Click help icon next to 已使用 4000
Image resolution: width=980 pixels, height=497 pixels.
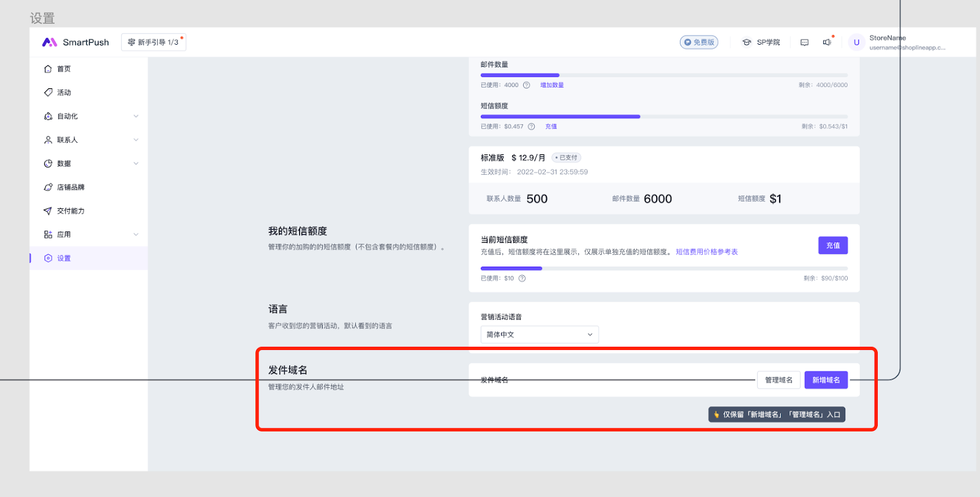coord(526,85)
